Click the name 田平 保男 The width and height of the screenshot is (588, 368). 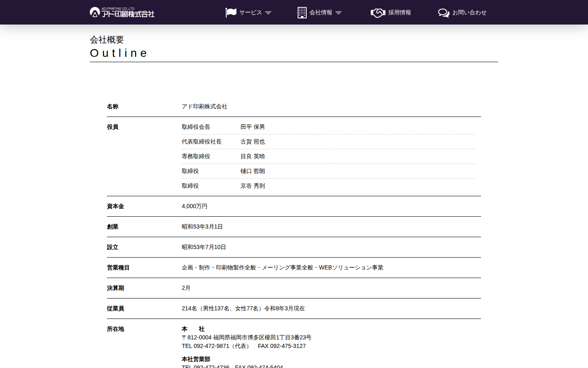[253, 127]
